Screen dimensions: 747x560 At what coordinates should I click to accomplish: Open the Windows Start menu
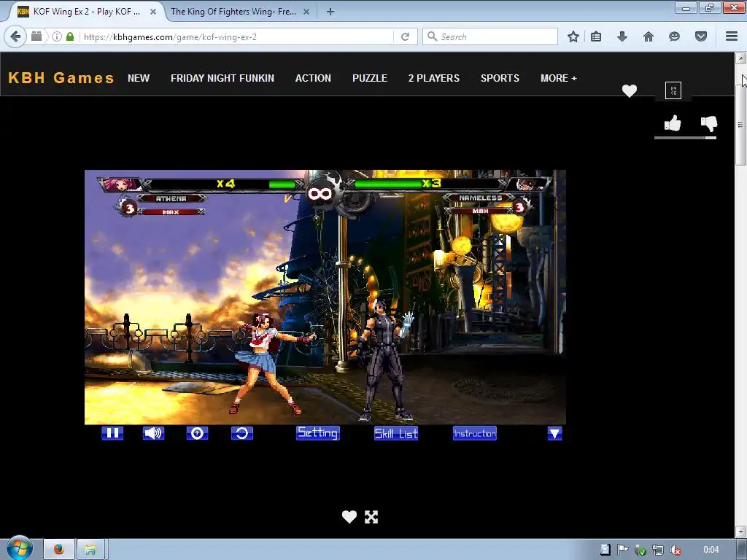point(19,548)
